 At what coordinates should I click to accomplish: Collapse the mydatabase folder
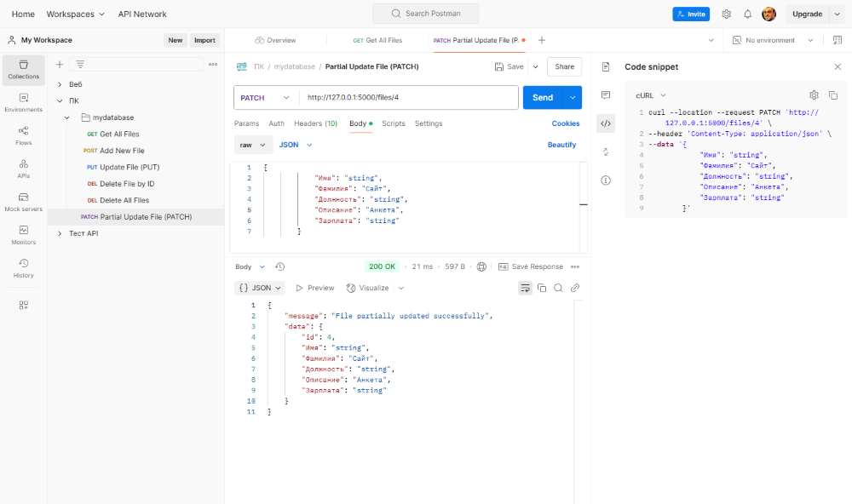(67, 117)
